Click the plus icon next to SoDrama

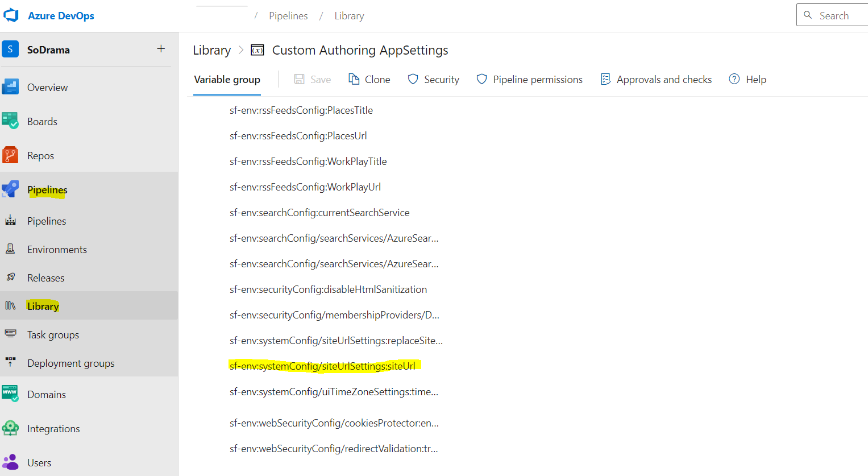pyautogui.click(x=161, y=49)
